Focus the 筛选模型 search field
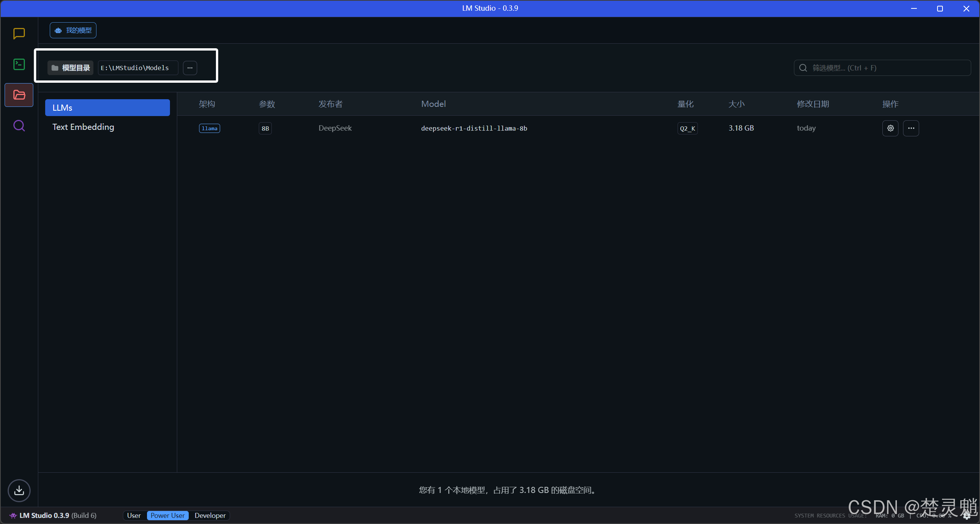Viewport: 980px width, 524px height. click(882, 68)
